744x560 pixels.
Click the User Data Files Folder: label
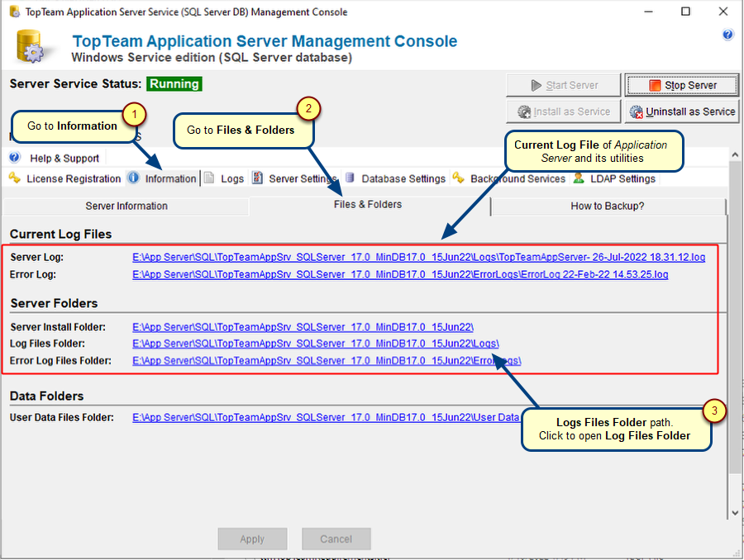[62, 418]
